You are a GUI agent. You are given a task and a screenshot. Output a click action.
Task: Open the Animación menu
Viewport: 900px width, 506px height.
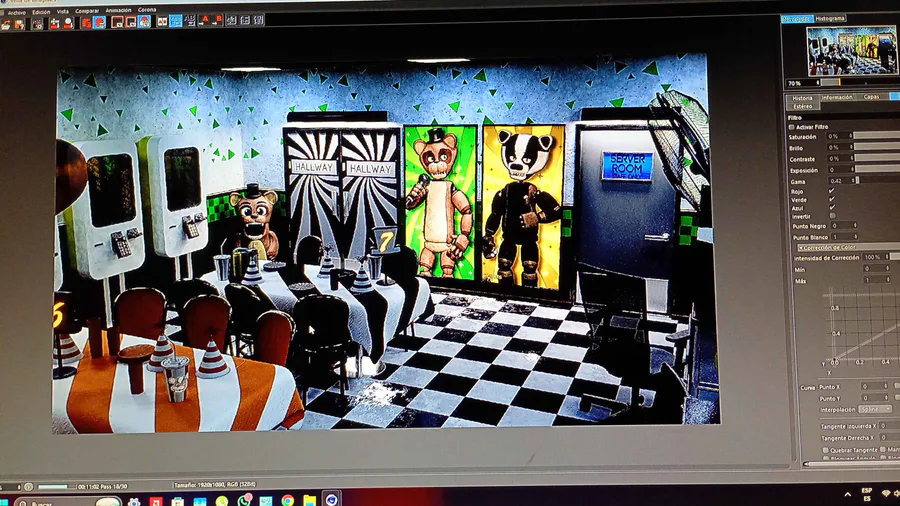(118, 10)
